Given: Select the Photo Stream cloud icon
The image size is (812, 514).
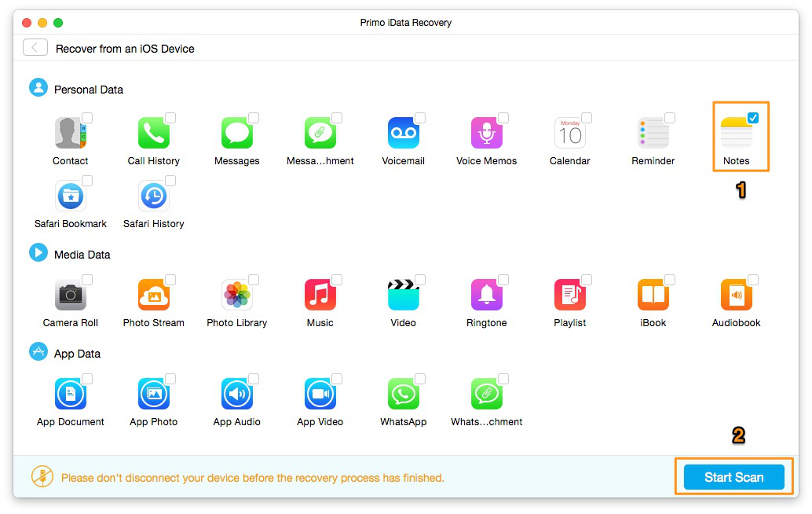Looking at the screenshot, I should coord(154,295).
